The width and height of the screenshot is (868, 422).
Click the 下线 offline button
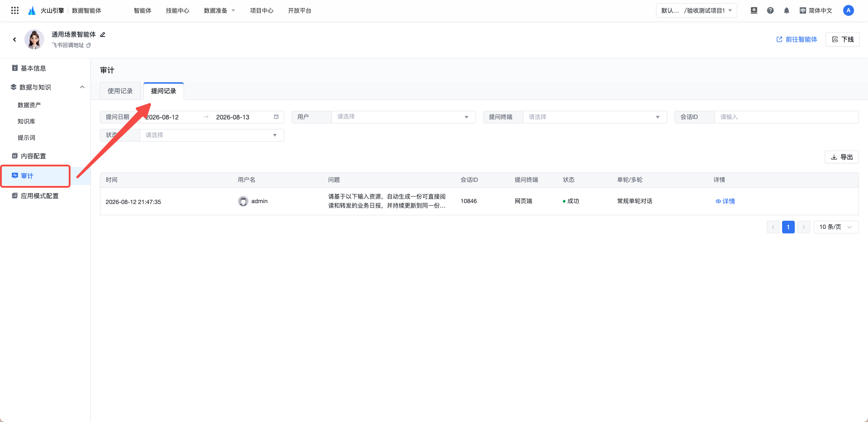[x=843, y=39]
